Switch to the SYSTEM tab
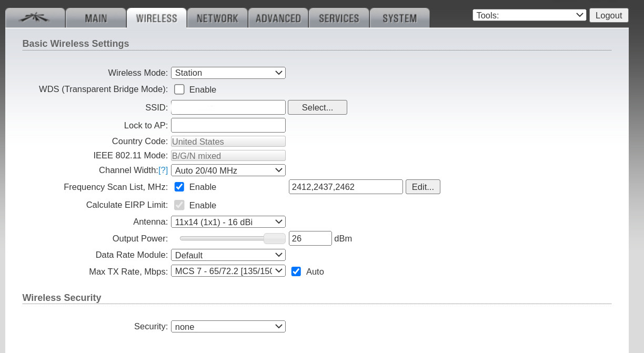The width and height of the screenshot is (644, 353). pos(400,18)
